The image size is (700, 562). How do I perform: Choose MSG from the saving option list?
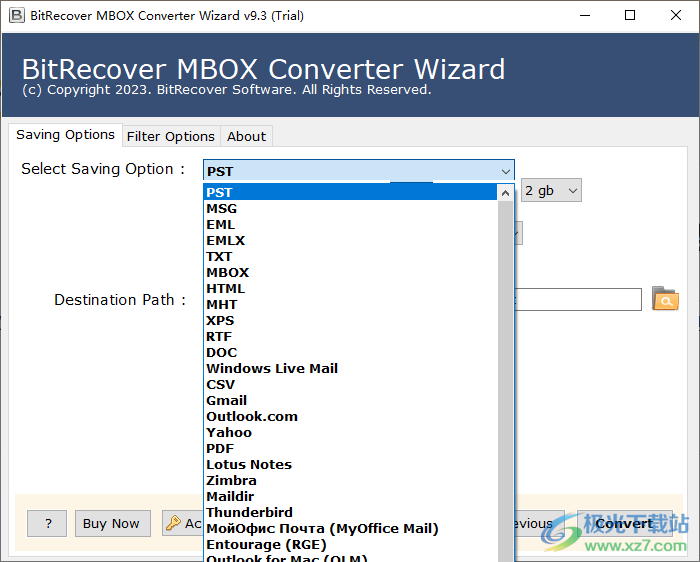pos(350,208)
